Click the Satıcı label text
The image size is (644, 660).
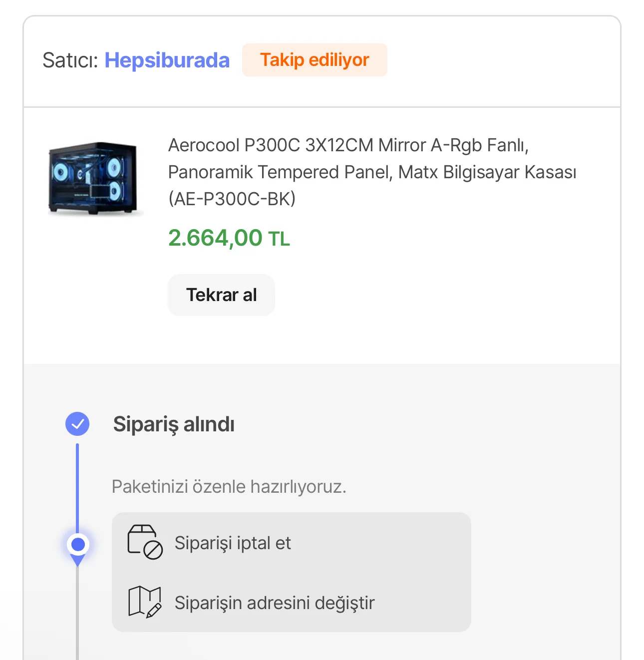point(70,60)
